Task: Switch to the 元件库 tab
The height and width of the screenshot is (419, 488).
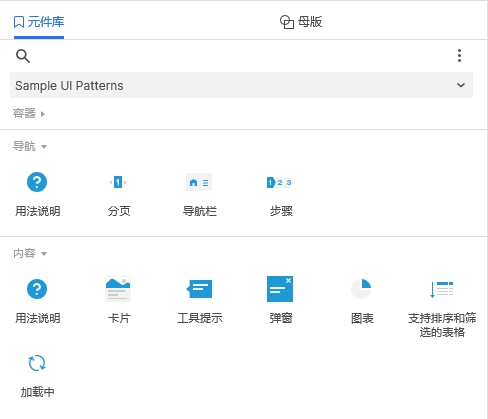Action: click(x=39, y=22)
